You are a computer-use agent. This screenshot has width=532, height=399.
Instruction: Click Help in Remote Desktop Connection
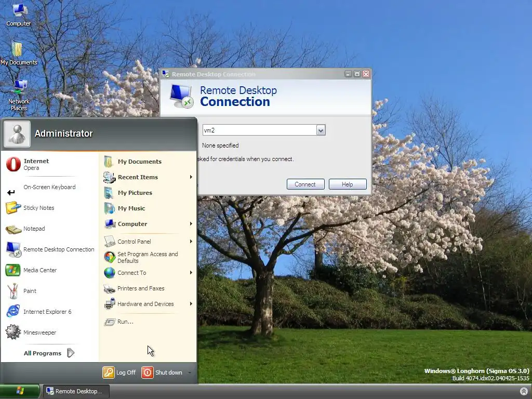[348, 184]
